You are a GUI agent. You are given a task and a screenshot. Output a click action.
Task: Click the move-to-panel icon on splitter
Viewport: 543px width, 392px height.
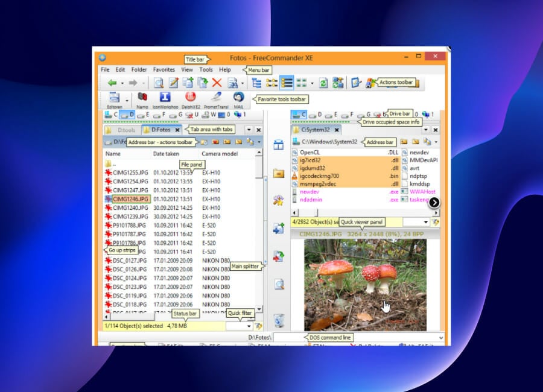pyautogui.click(x=279, y=256)
